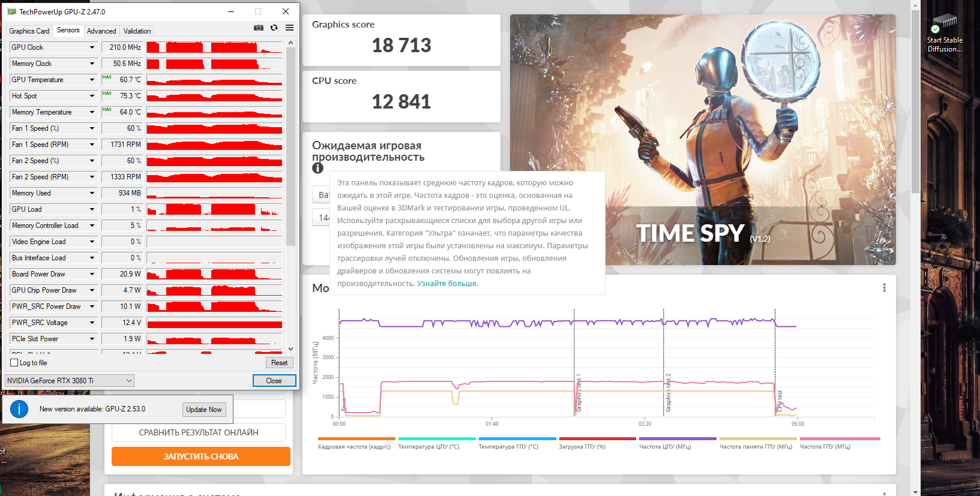Click the Board Power Draw value '20.9 W'
Image resolution: width=980 pixels, height=496 pixels.
[122, 274]
